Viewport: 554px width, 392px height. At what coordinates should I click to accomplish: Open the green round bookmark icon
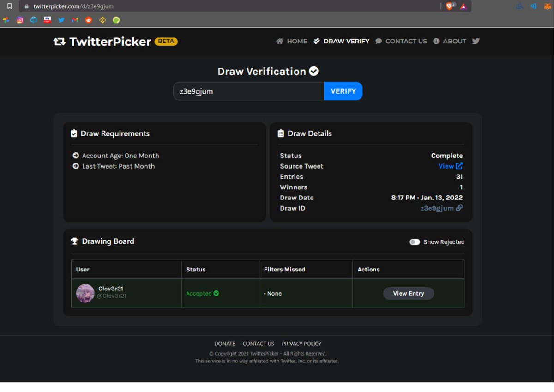116,20
